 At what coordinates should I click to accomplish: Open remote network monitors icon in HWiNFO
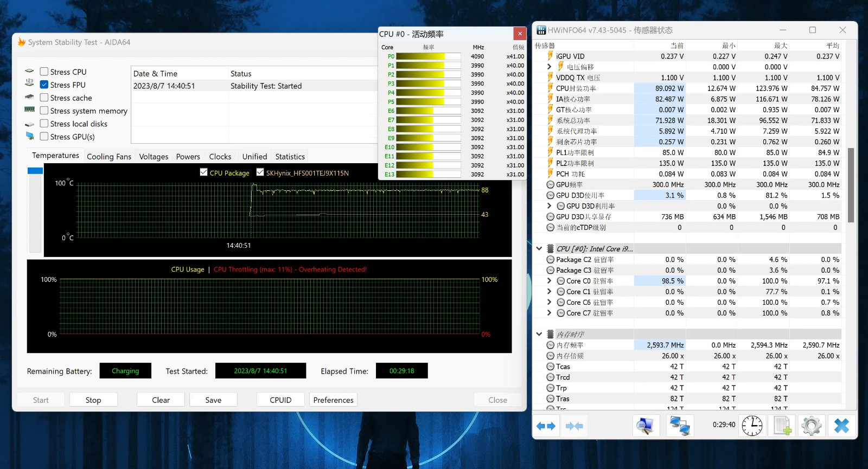(x=679, y=426)
